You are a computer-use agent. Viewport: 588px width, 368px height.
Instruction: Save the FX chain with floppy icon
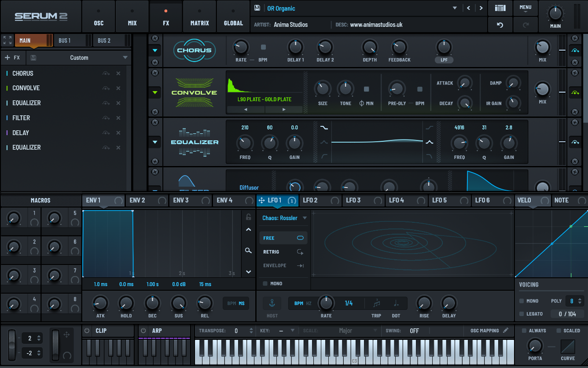tap(33, 58)
